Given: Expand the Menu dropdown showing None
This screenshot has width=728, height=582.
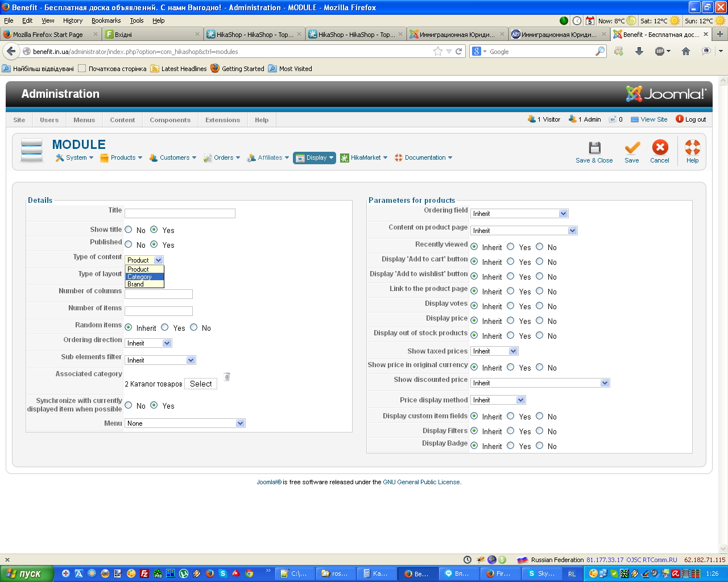Looking at the screenshot, I should (185, 423).
